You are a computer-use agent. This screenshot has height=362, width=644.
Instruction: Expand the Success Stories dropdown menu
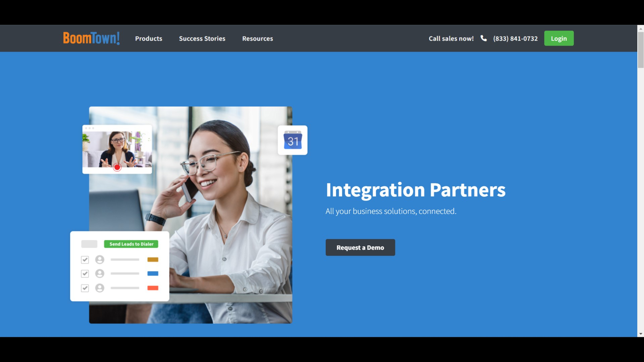pyautogui.click(x=202, y=38)
